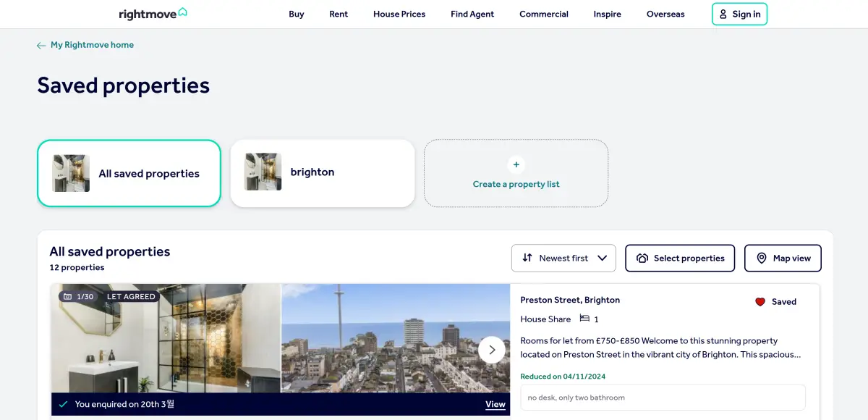Viewport: 868px width, 420px height.
Task: Open the Commercial menu
Action: pos(544,14)
